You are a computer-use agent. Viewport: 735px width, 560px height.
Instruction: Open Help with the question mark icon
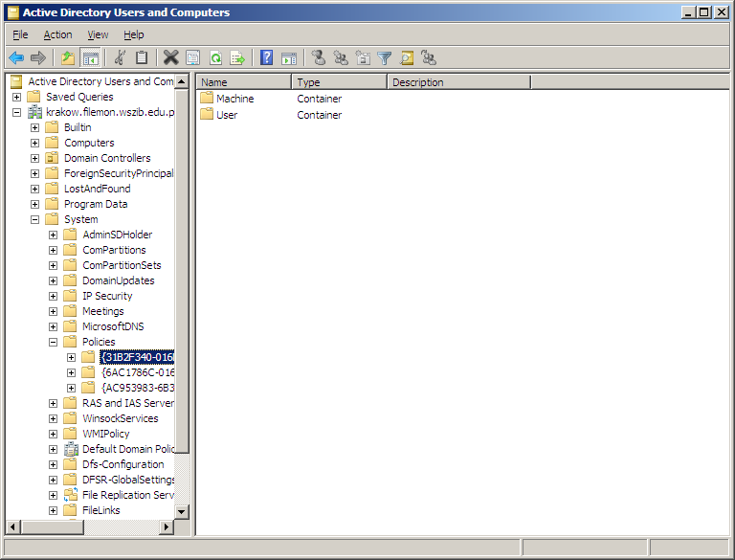(267, 58)
